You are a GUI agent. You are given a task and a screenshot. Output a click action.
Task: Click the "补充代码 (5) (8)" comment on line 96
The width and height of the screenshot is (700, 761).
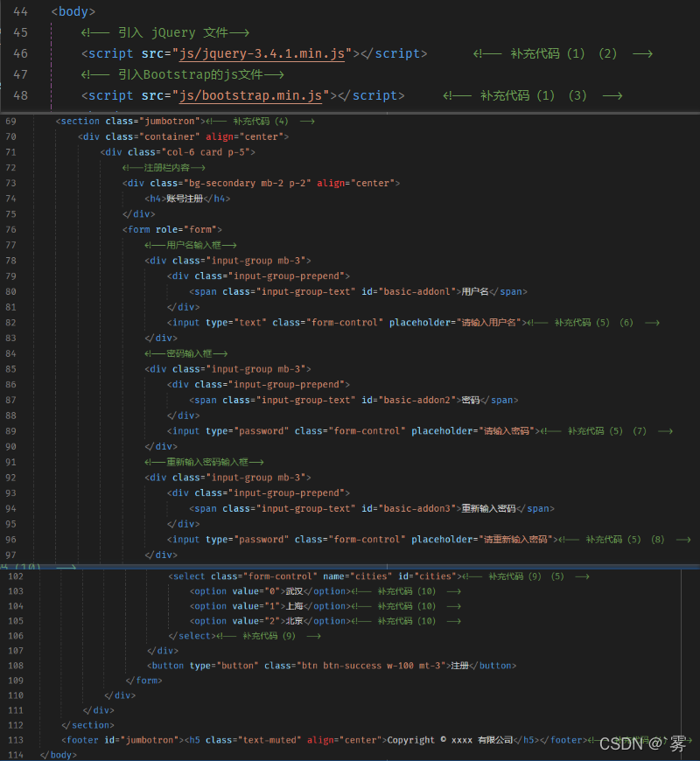click(x=624, y=540)
